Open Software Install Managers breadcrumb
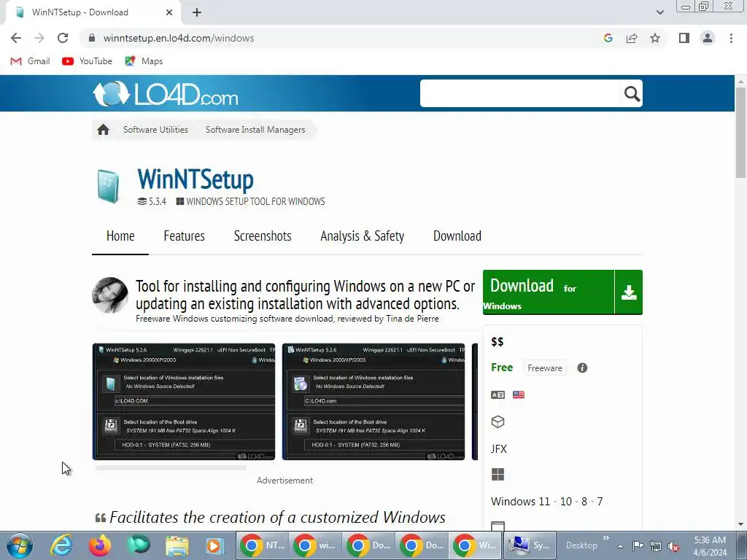747x560 pixels. point(255,130)
